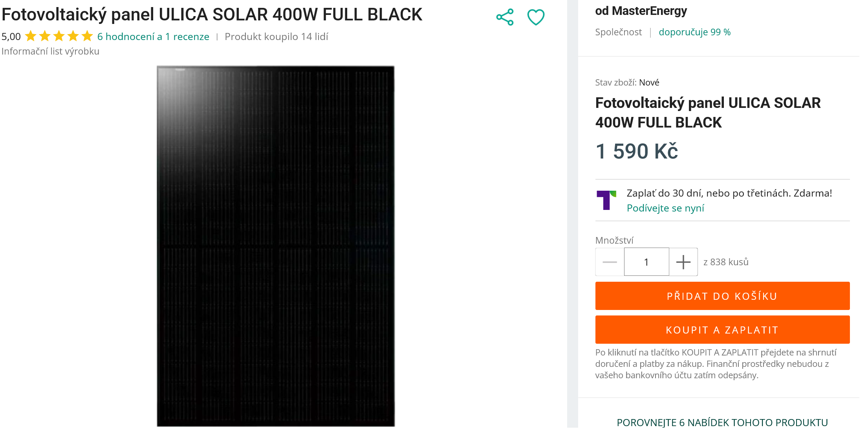Screen dimensions: 868x432
Task: Click the purple Twisto T logo
Action: tap(606, 200)
